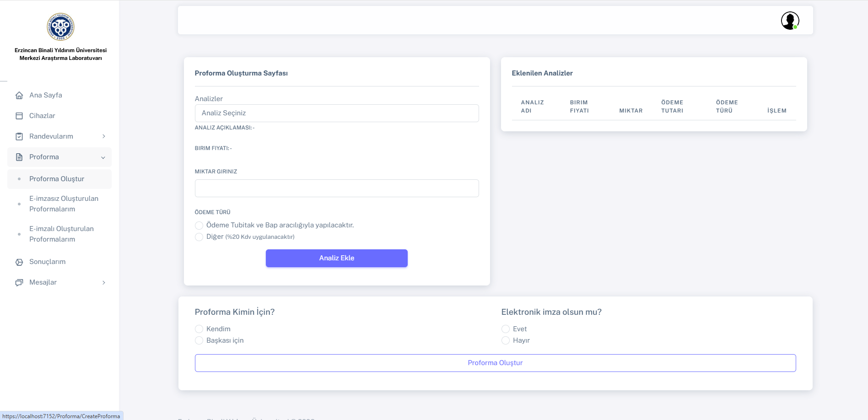
Task: Click the university logo in the sidebar
Action: click(x=60, y=27)
